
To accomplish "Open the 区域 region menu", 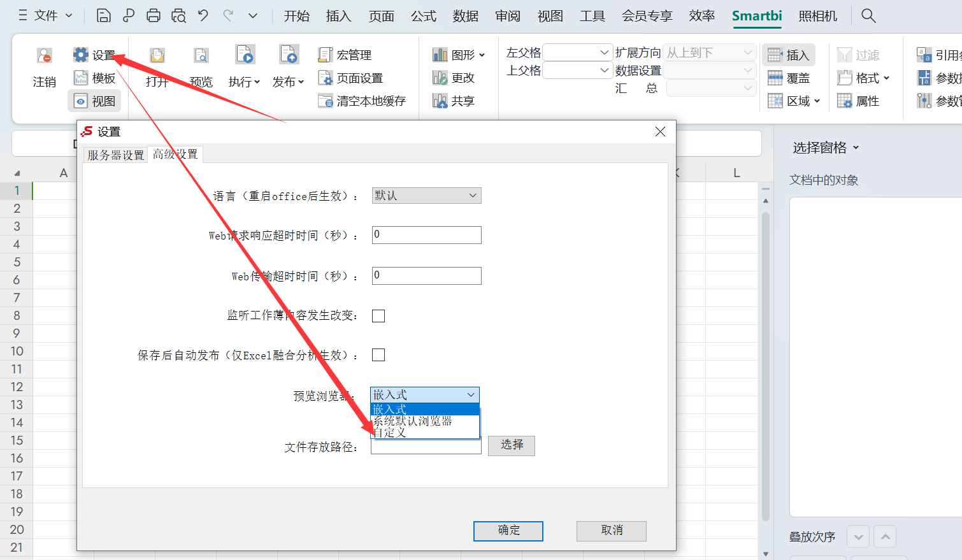I will pos(794,101).
